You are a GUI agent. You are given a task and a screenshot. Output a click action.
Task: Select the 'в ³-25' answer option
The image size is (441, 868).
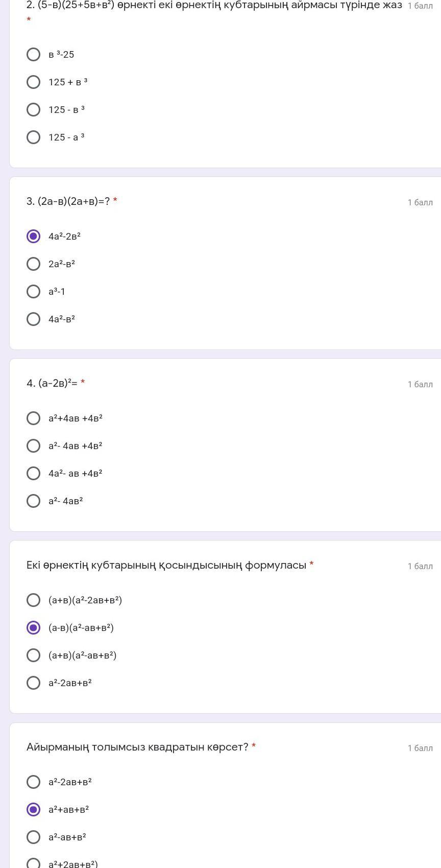[x=33, y=55]
